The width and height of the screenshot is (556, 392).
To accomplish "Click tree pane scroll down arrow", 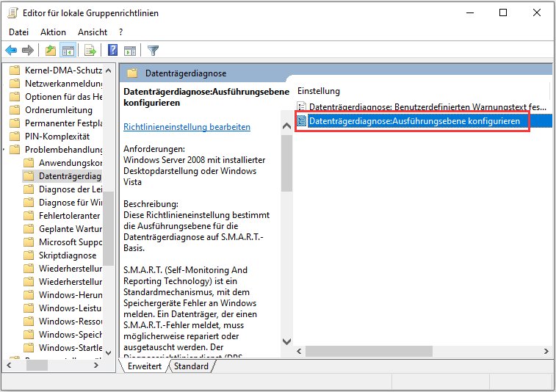I will point(109,353).
